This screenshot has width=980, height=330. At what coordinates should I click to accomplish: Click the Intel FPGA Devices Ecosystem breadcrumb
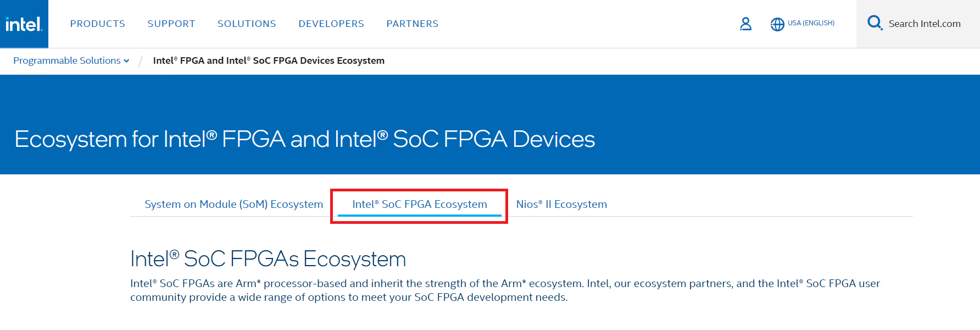click(x=269, y=61)
